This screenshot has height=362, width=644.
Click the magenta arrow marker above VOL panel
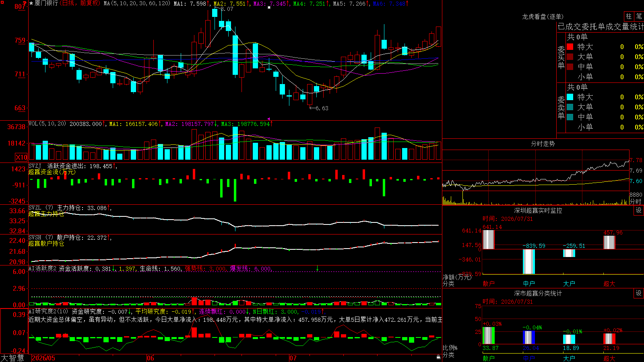tap(268, 119)
